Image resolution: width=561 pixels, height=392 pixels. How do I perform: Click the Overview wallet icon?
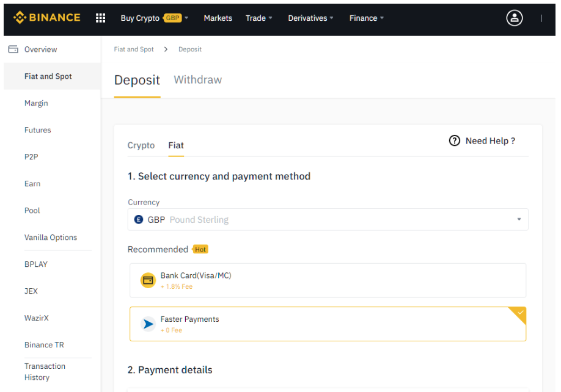[13, 49]
